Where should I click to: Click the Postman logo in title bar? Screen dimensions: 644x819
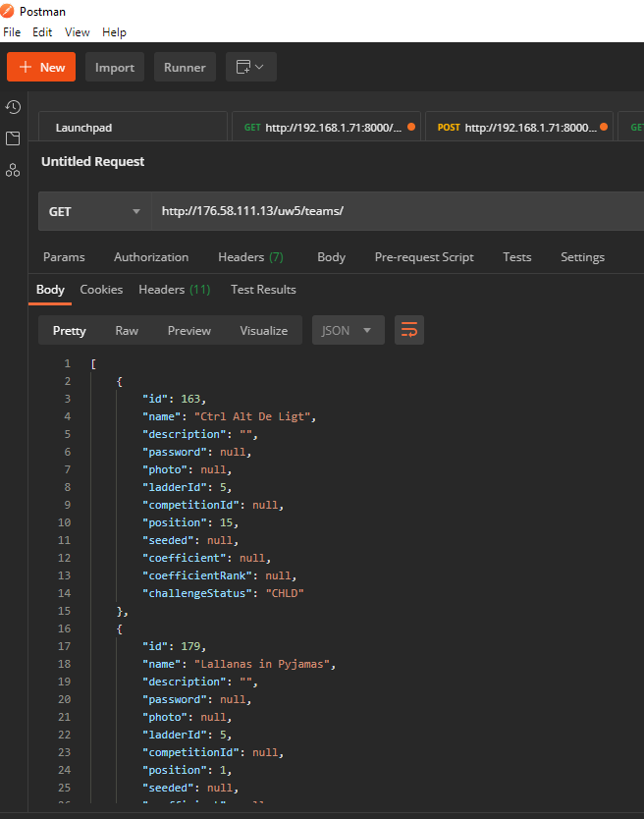[x=7, y=11]
